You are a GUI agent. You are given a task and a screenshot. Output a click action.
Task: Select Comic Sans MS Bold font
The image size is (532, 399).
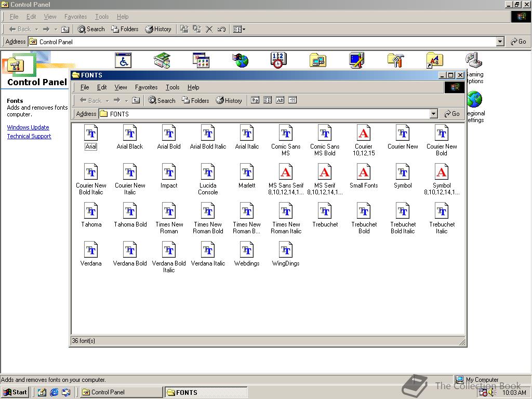pos(325,140)
